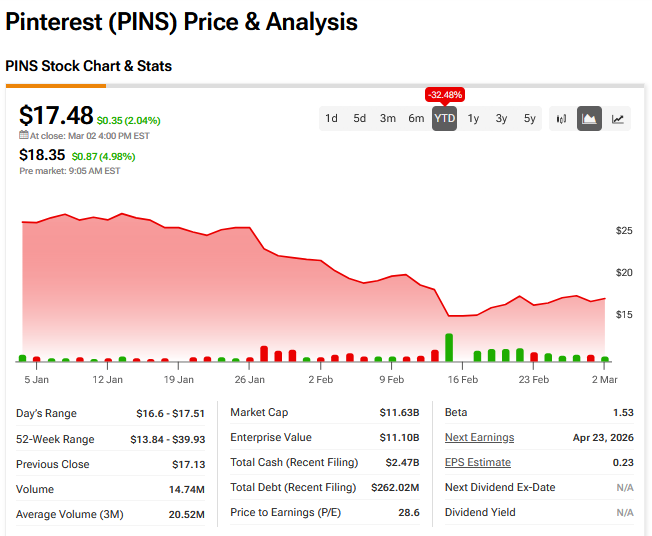
Task: Select the 5d time range
Action: (360, 119)
